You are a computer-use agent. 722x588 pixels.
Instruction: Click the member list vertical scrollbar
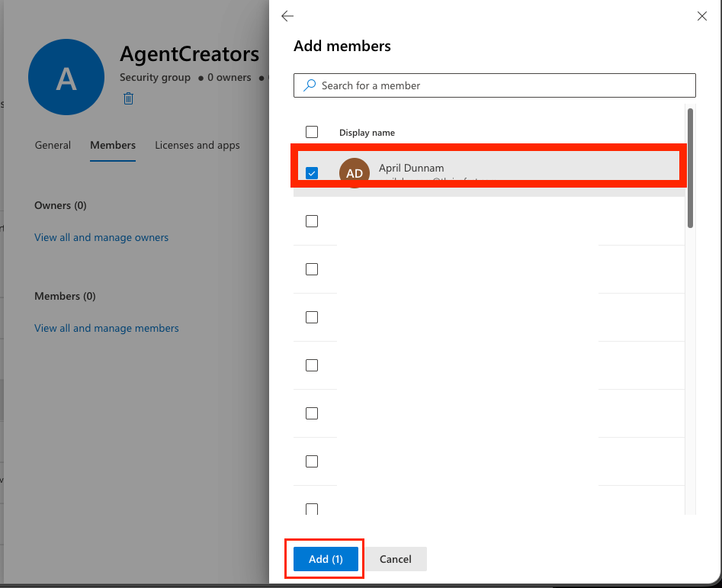coord(690,168)
